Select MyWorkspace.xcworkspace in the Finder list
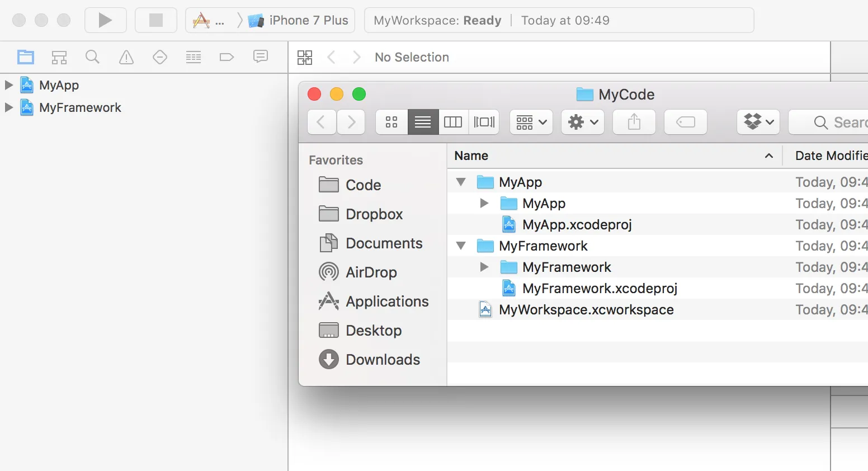The image size is (868, 471). [x=658, y=309]
